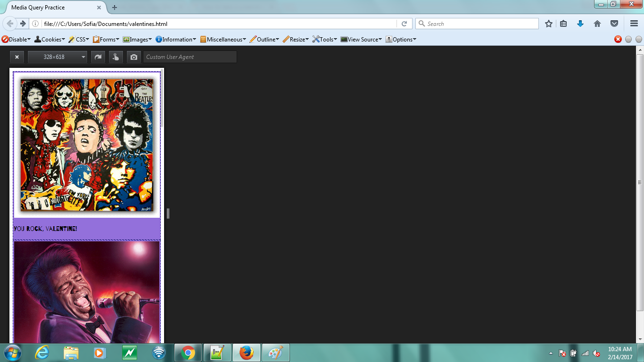Take a screenshot with the camera icon
The width and height of the screenshot is (644, 362).
[x=134, y=57]
